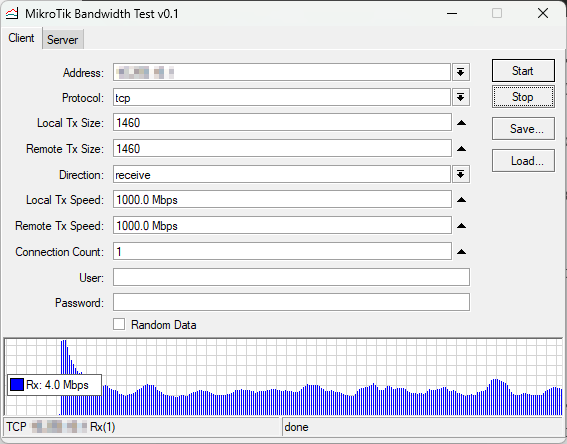
Task: Edit the Local Tx Size value 1460
Action: [282, 123]
